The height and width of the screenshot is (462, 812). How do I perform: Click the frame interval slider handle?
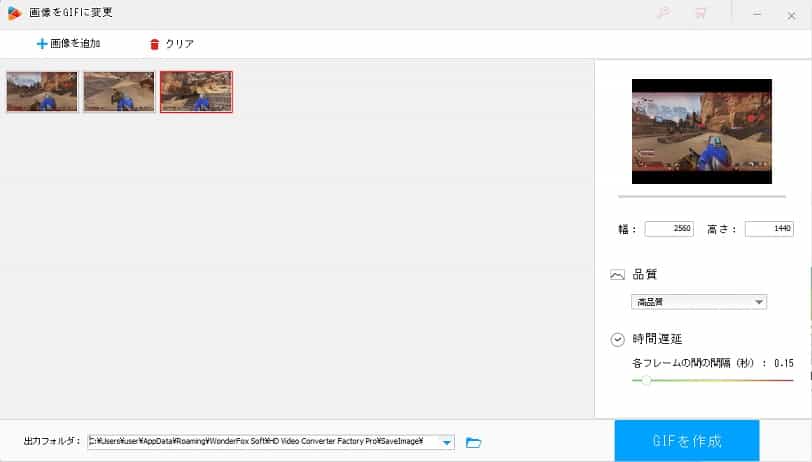[646, 380]
